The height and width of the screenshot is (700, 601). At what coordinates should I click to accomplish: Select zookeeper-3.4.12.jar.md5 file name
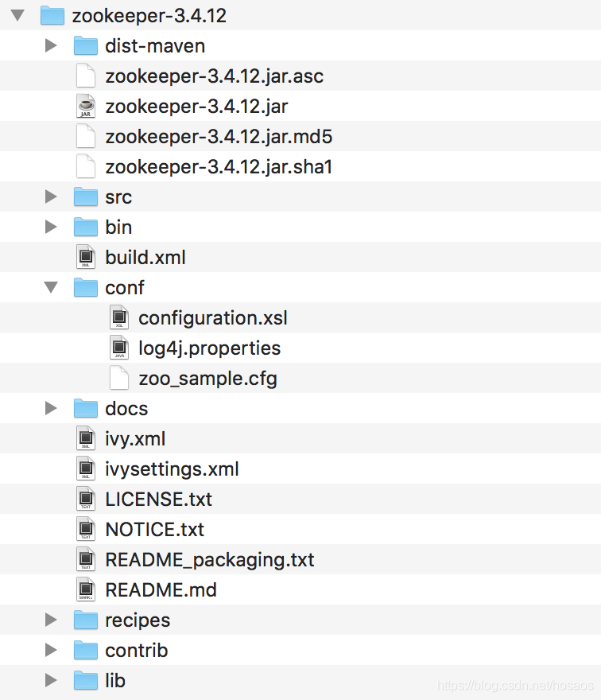click(219, 137)
